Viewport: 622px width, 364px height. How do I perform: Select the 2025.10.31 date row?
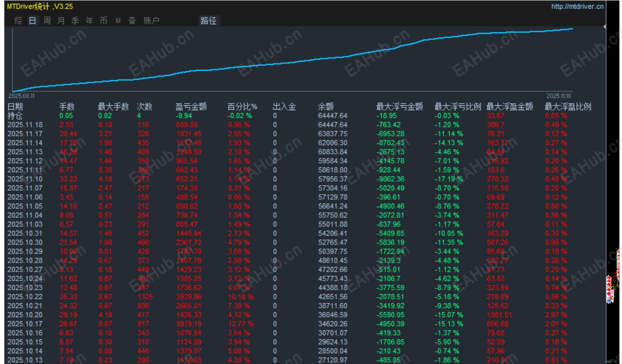point(25,233)
